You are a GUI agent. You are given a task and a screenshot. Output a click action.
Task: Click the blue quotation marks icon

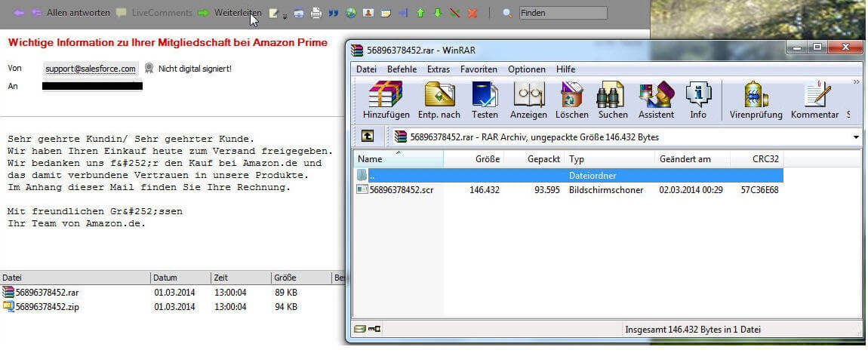click(334, 13)
